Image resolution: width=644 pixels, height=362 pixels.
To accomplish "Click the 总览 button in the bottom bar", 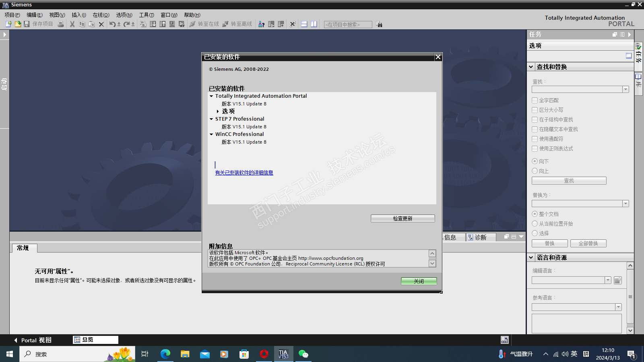I will pos(96,340).
